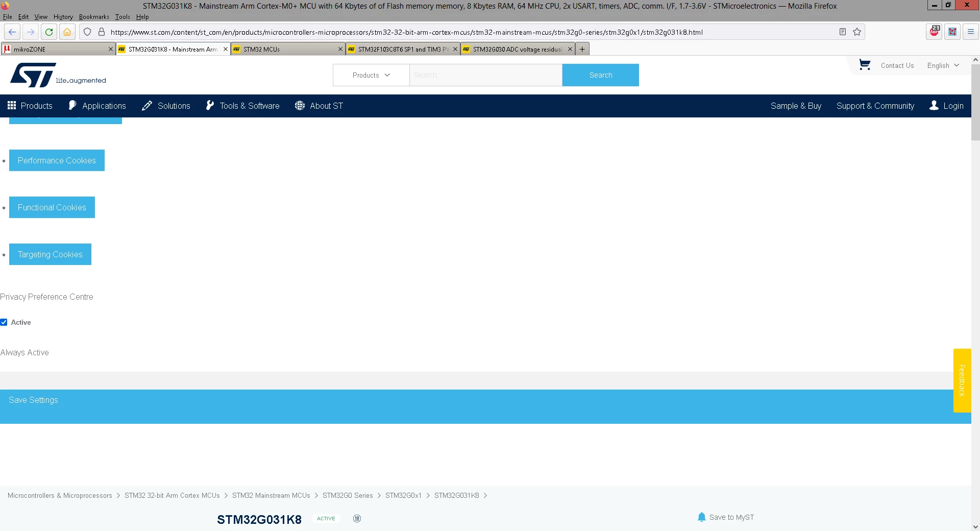Switch to the STM32 MCUs tab
This screenshot has height=531, width=980.
tap(287, 49)
